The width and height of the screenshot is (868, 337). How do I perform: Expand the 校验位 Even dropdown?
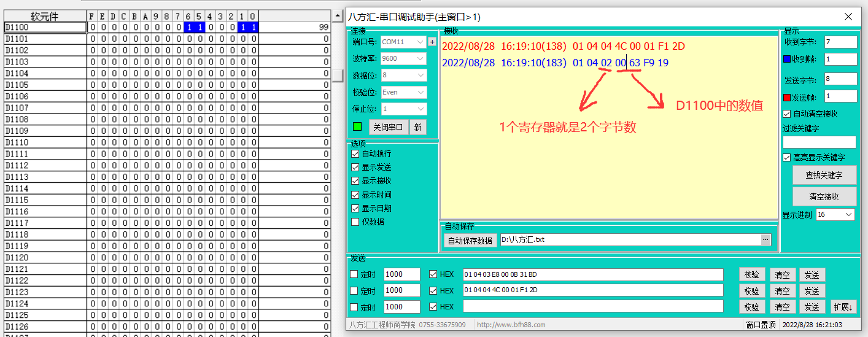(403, 92)
